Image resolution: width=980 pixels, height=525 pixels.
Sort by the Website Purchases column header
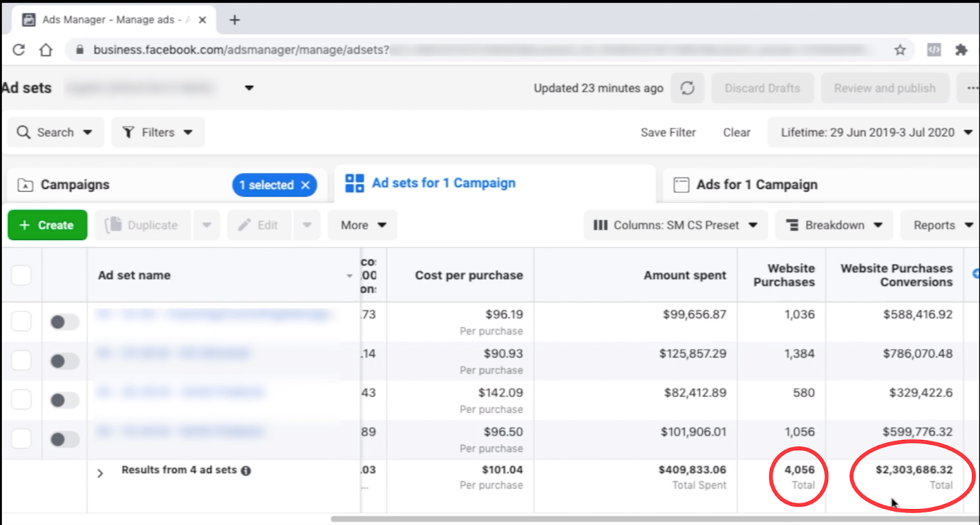[x=784, y=275]
